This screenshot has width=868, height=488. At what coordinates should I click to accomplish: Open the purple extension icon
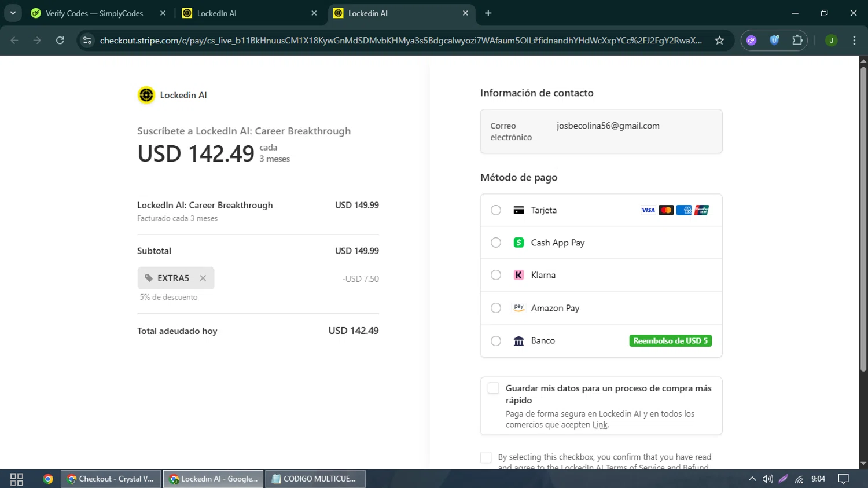751,40
